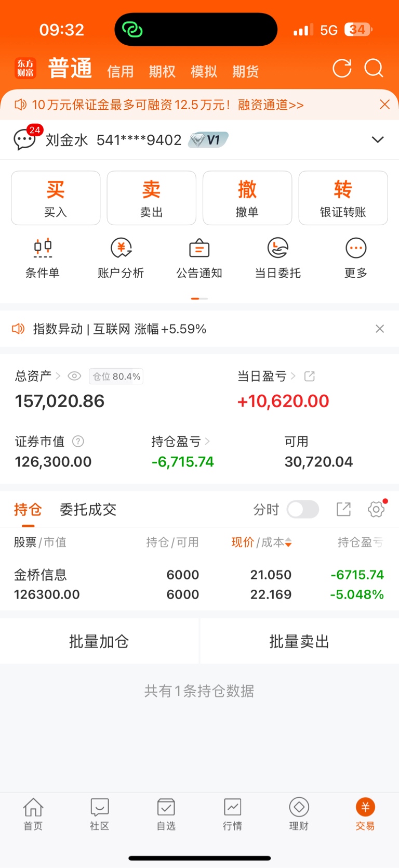Viewport: 399px width, 868px height.
Task: Tap the shortcut page indicator dots
Action: click(x=199, y=299)
